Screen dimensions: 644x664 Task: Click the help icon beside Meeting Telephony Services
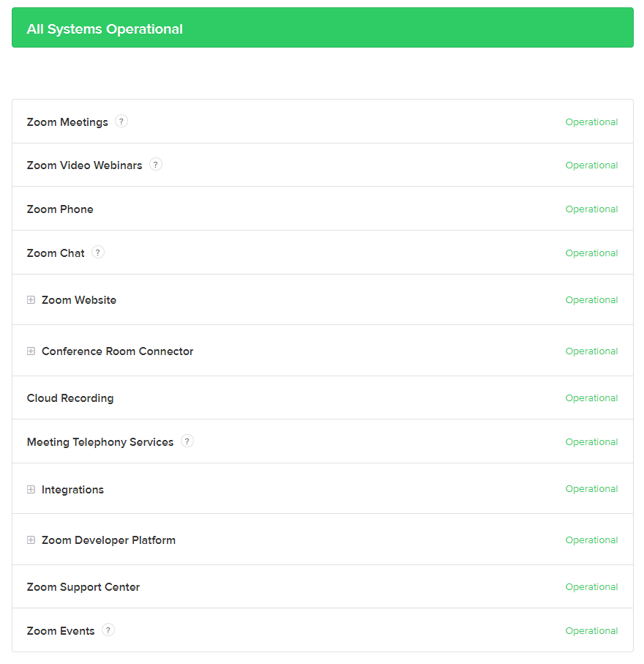[187, 441]
